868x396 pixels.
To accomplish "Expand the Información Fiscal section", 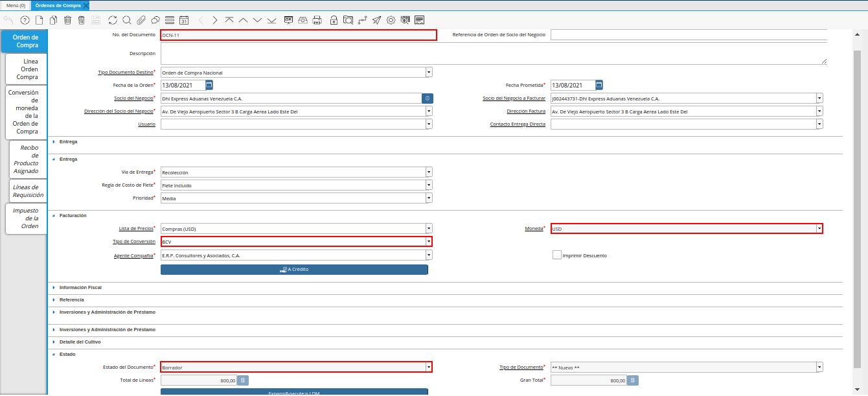I will (x=80, y=287).
